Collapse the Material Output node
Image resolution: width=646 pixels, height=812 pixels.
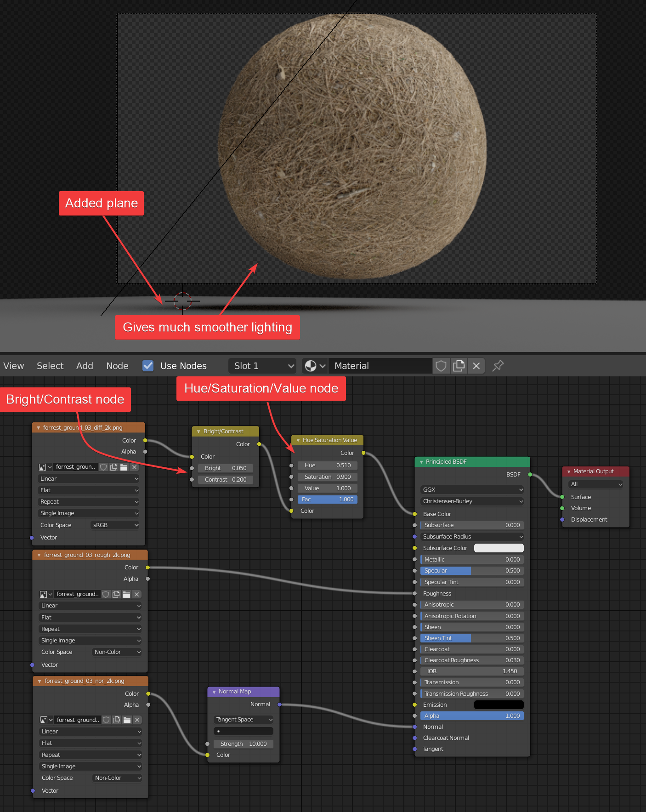coord(569,471)
